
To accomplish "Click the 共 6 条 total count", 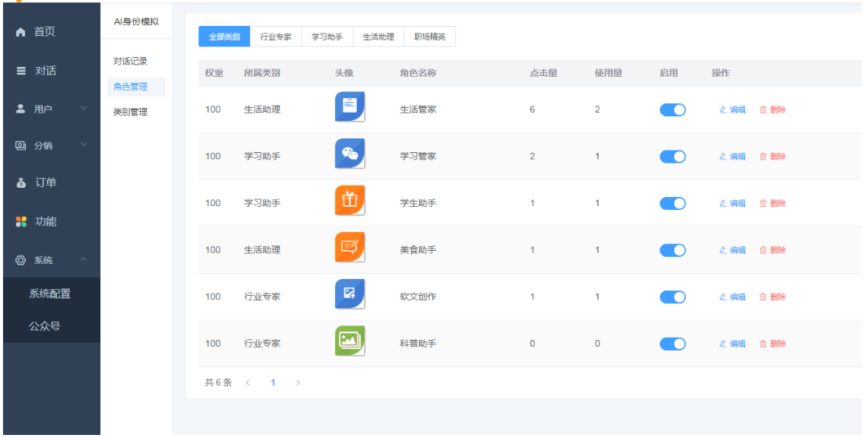I will [x=219, y=382].
